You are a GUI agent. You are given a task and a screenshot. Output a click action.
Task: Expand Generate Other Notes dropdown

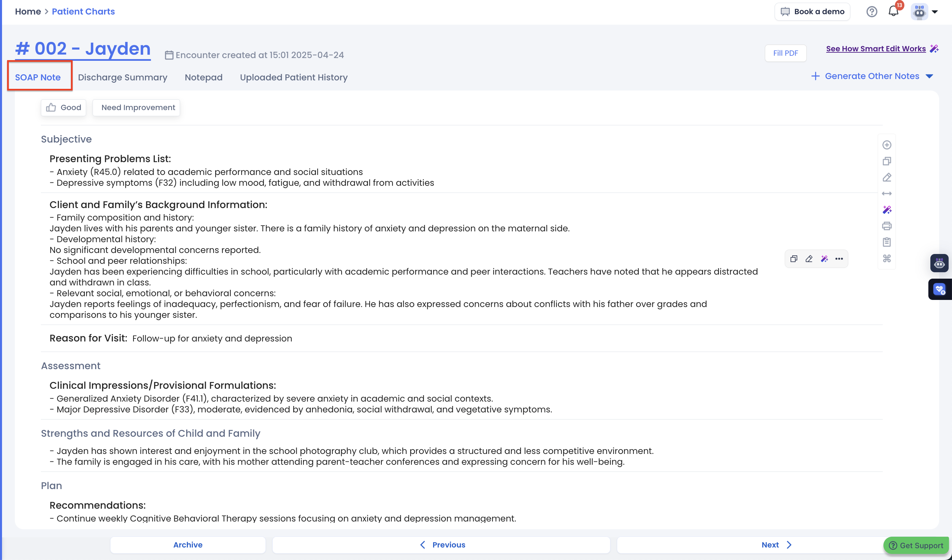[x=872, y=76]
